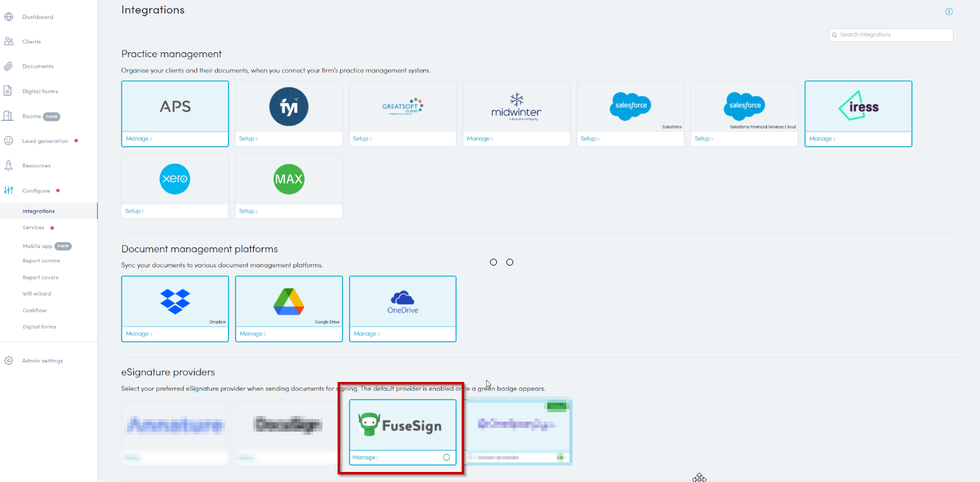980x482 pixels.
Task: Open the Mobile app submenu item
Action: coord(37,246)
